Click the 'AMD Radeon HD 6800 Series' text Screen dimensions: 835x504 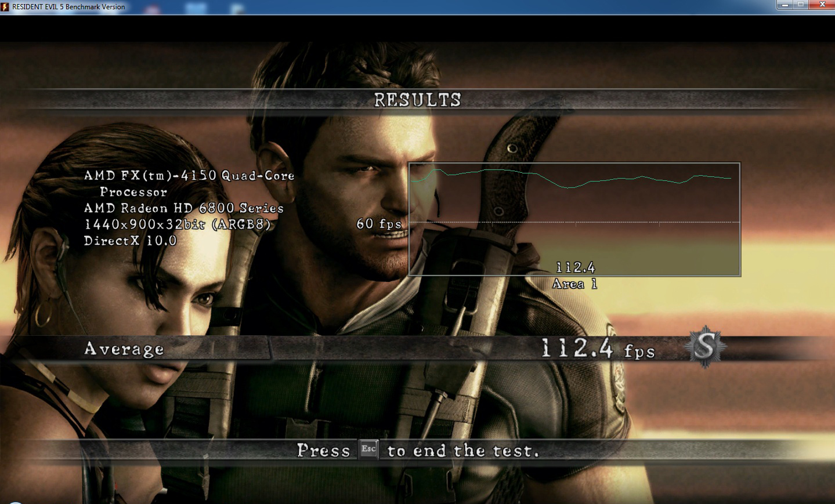184,208
